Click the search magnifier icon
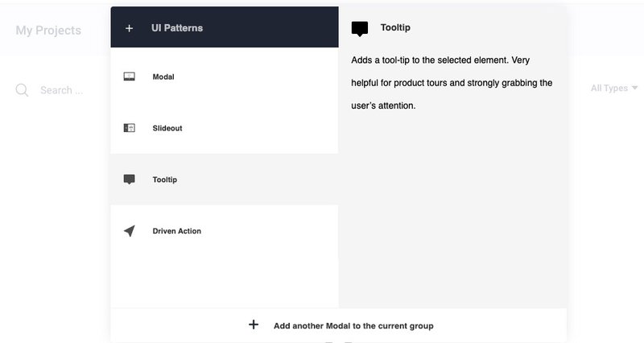Viewport: 644px width, 343px height. coord(22,89)
